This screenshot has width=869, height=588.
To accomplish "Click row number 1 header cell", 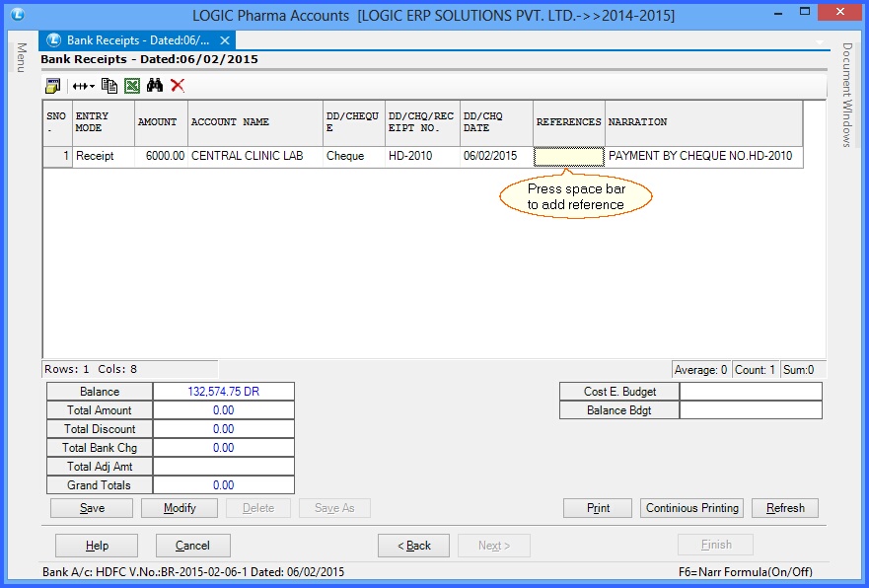I will pos(57,156).
